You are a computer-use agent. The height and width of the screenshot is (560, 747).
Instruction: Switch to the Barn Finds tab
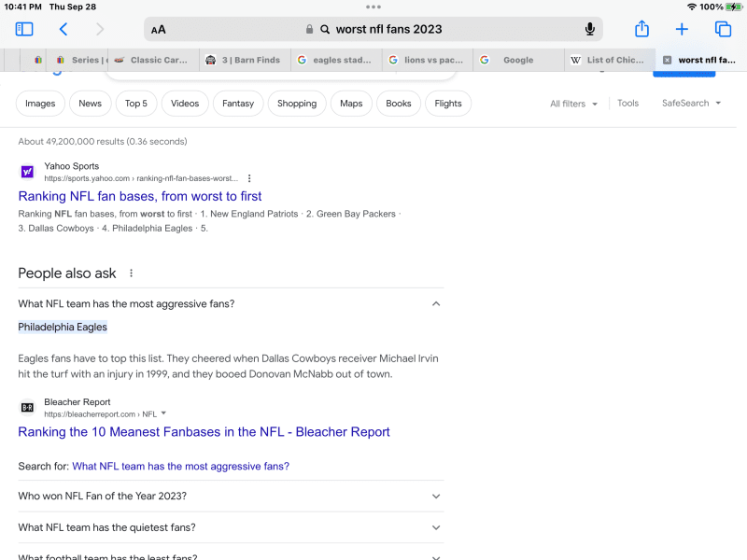pos(245,60)
